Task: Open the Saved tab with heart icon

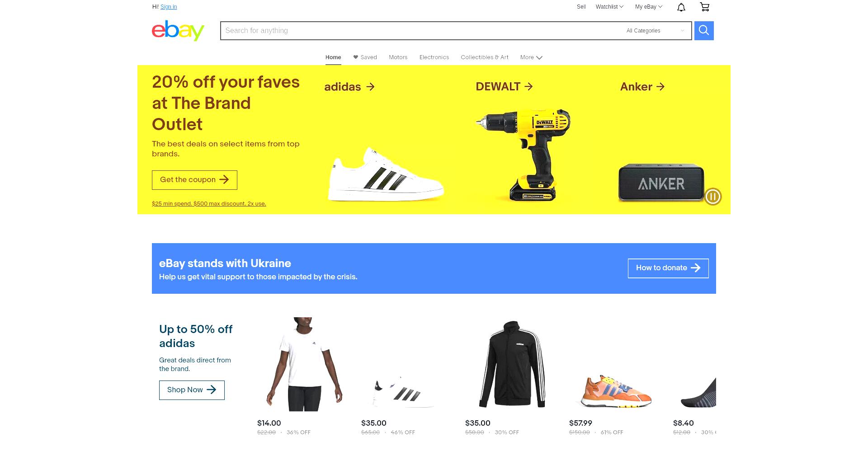Action: point(365,57)
